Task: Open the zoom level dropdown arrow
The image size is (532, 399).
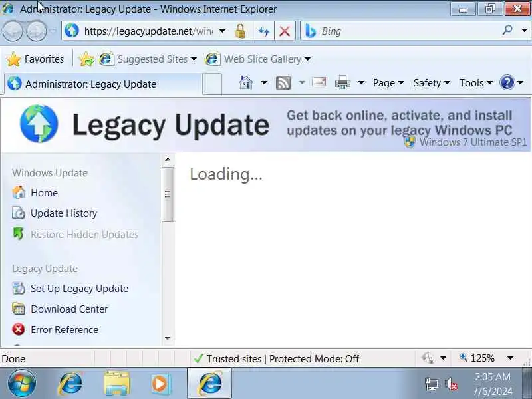Action: pyautogui.click(x=510, y=358)
